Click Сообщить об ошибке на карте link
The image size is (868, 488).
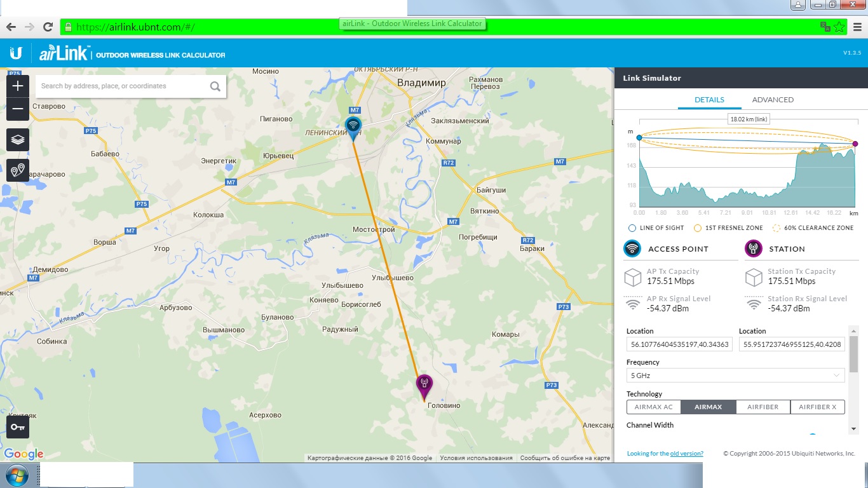pyautogui.click(x=565, y=457)
